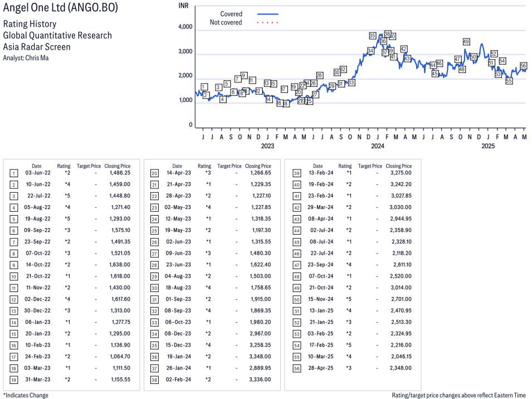Select chart marker 5 on the graph
Image resolution: width=532 pixels, height=399 pixels.
click(x=227, y=84)
